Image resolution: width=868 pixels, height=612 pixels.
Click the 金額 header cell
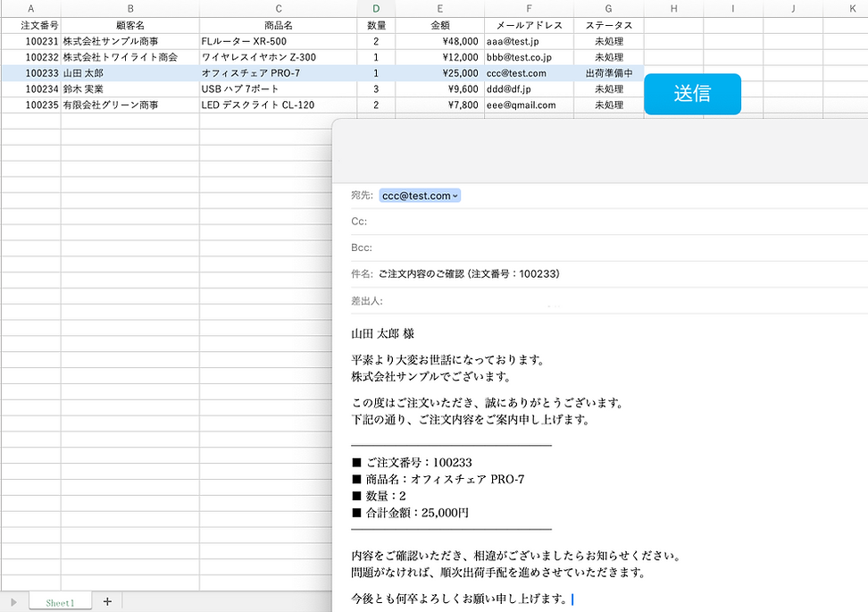click(x=440, y=26)
